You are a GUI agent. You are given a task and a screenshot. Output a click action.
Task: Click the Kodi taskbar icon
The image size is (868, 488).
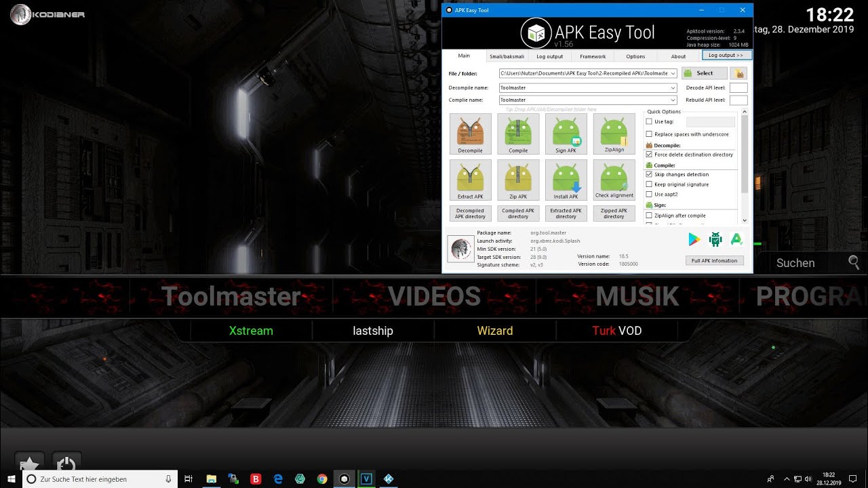[x=389, y=479]
